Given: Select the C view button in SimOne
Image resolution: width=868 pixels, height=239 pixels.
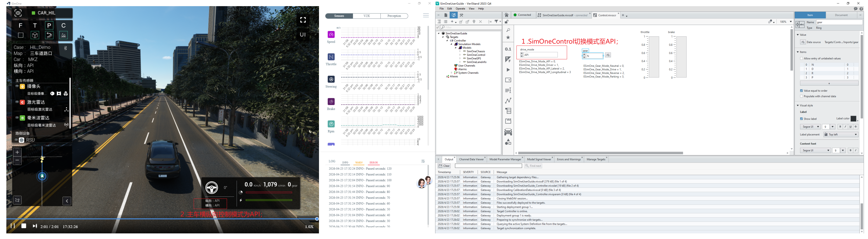Looking at the screenshot, I should tap(63, 25).
